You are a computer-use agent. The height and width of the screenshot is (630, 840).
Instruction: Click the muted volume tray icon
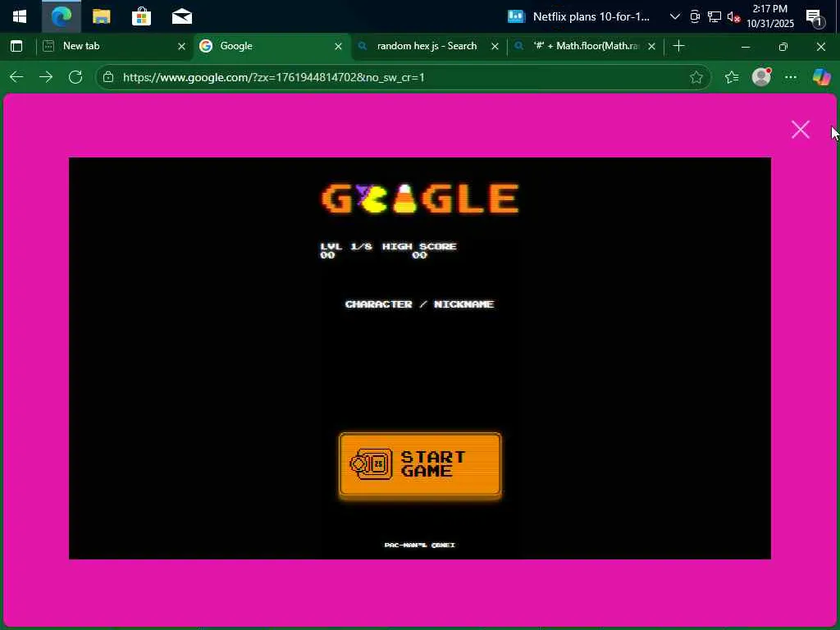[733, 16]
